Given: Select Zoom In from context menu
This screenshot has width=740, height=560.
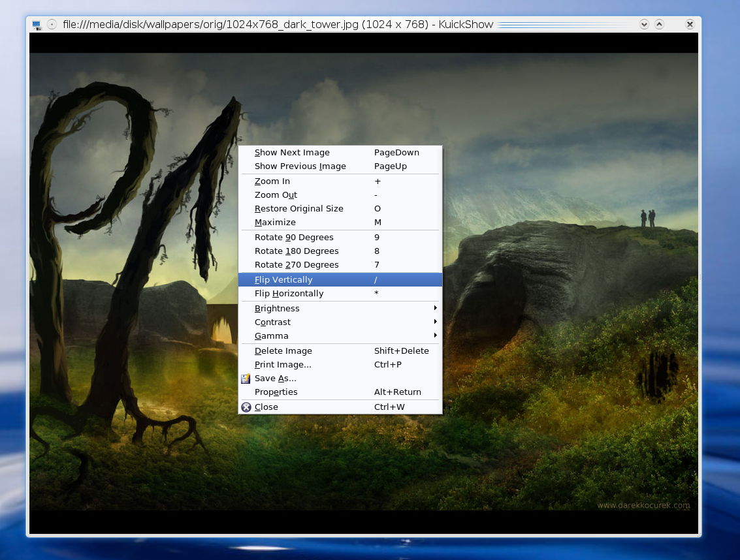Looking at the screenshot, I should (x=340, y=181).
